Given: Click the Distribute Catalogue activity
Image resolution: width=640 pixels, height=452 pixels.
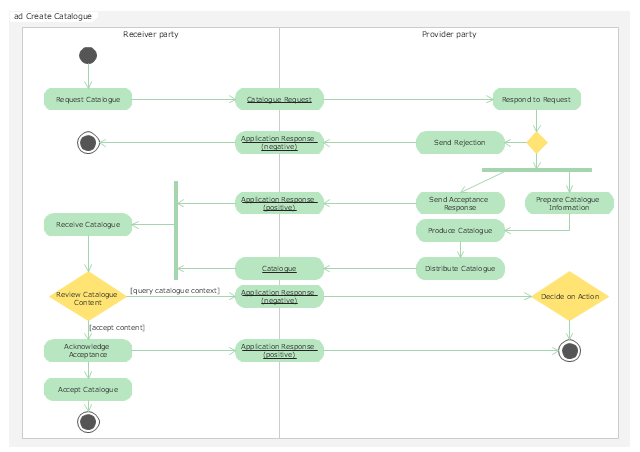Looking at the screenshot, I should tap(459, 268).
